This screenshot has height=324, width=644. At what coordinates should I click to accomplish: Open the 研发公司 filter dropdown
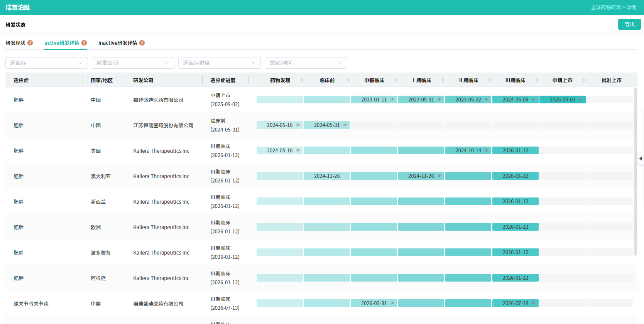[133, 63]
